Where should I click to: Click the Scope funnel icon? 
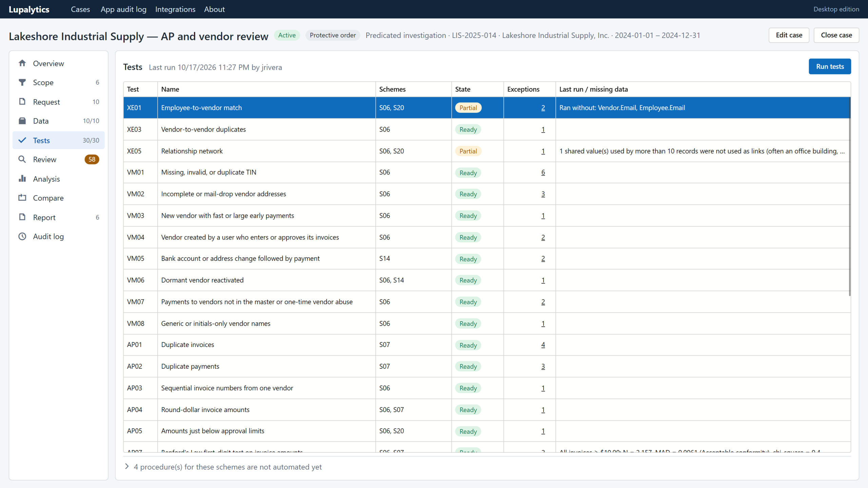click(x=22, y=82)
